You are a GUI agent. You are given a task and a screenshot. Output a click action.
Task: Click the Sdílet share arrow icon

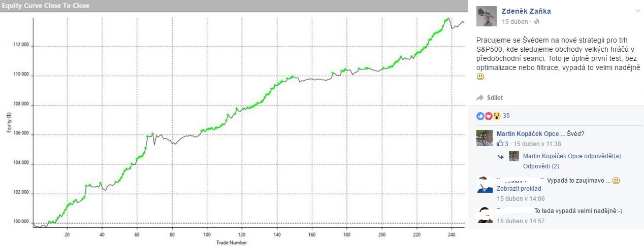coord(480,98)
